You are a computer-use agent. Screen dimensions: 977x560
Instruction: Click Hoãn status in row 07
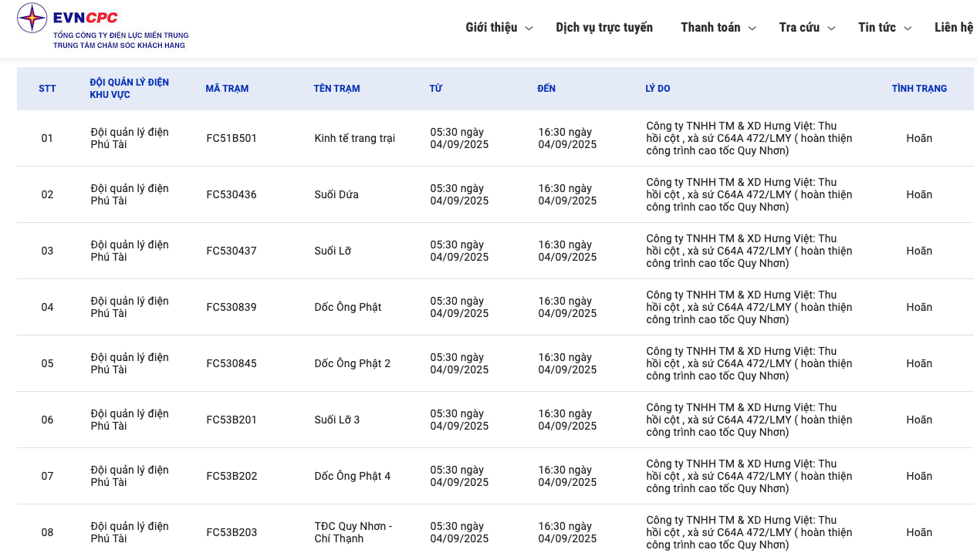click(919, 476)
